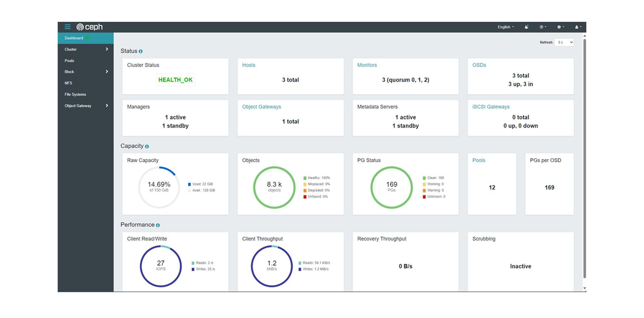The image size is (644, 318).
Task: Click the green Healthy 100% legend swatch
Action: click(305, 178)
